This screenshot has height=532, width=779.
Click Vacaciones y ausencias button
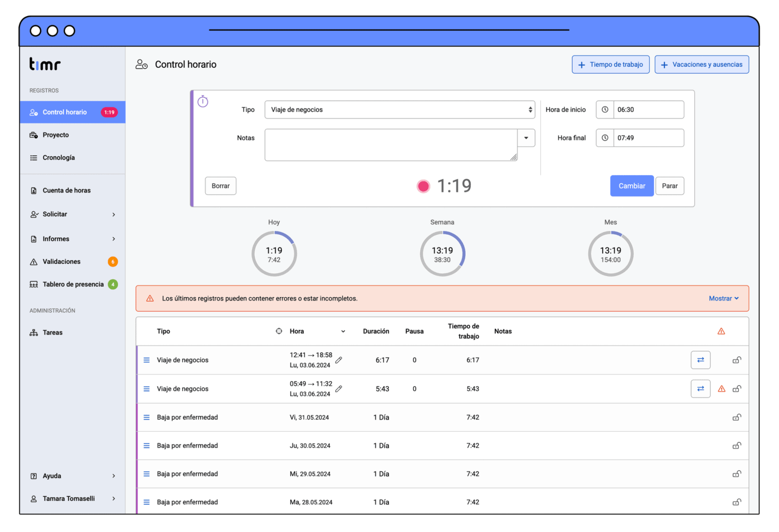[702, 65]
